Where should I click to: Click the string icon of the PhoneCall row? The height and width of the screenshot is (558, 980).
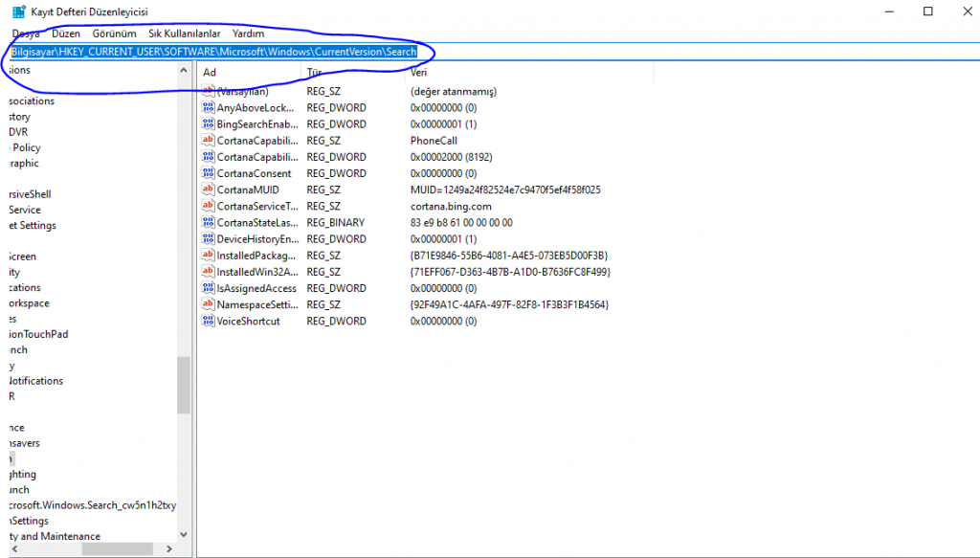pos(208,141)
